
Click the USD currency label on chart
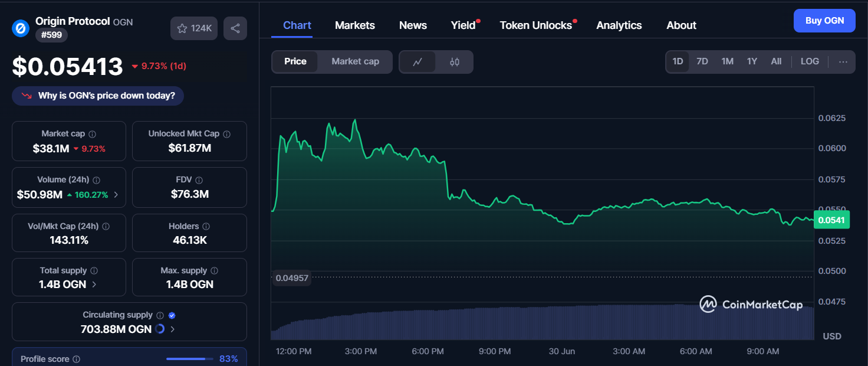[x=832, y=336]
